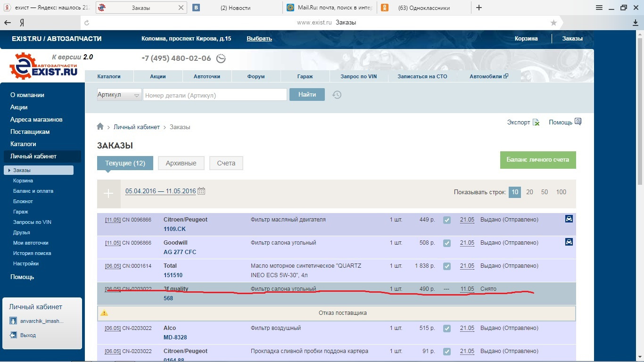Open the Артикул search type dropdown
This screenshot has width=644, height=362.
119,95
